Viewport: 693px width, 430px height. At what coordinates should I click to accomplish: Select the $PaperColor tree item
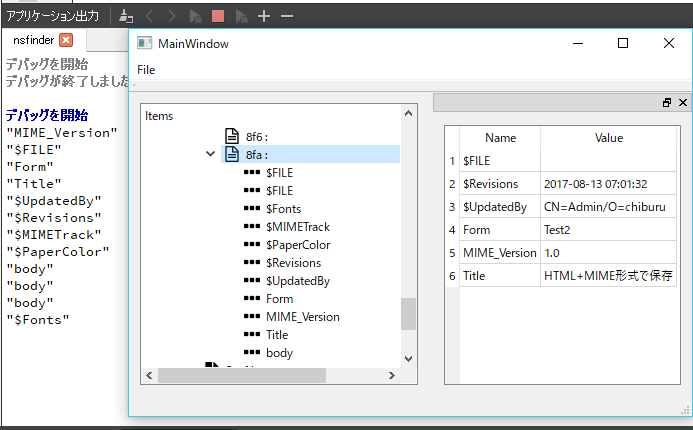pyautogui.click(x=298, y=245)
